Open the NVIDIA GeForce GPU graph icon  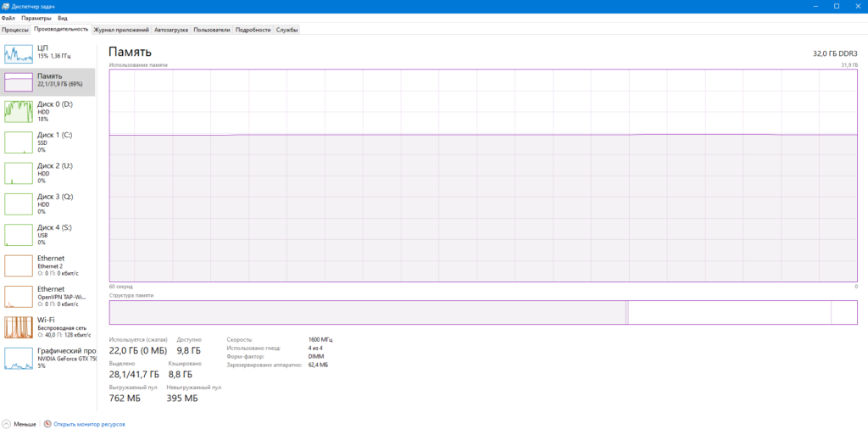tap(19, 359)
